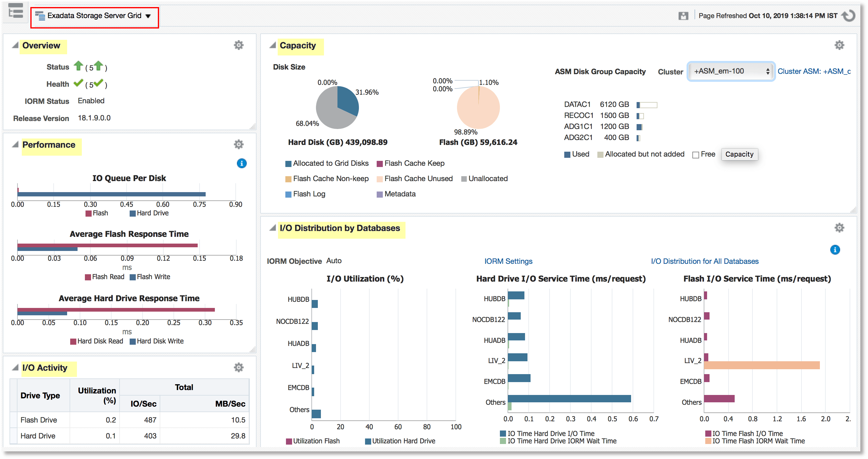Click the info icon above IO Queue chart

pyautogui.click(x=242, y=163)
